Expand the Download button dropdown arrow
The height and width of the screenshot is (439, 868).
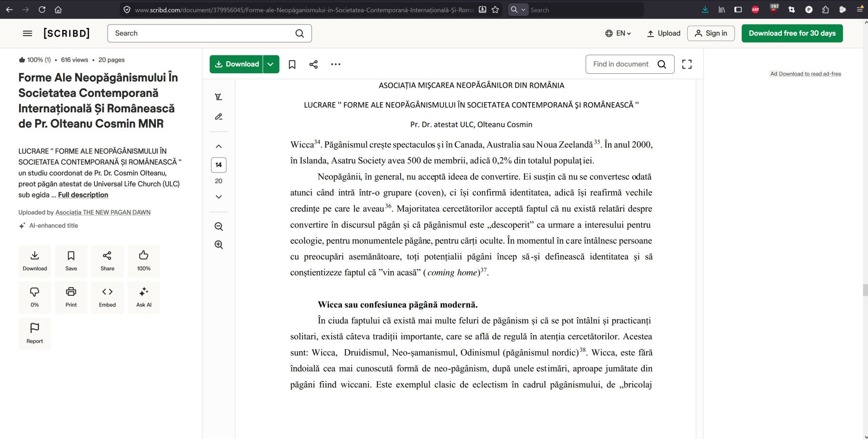pyautogui.click(x=271, y=64)
